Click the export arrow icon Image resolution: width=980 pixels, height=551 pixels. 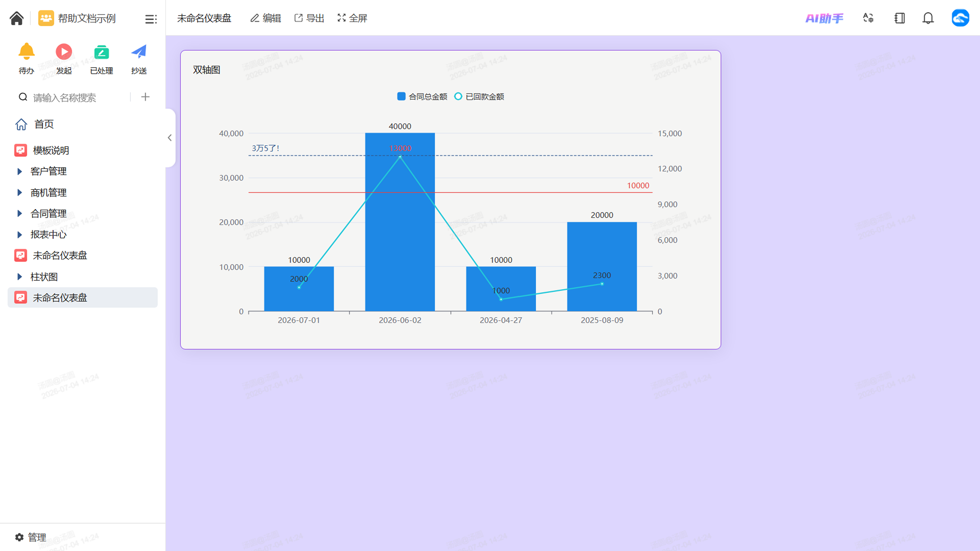coord(299,18)
